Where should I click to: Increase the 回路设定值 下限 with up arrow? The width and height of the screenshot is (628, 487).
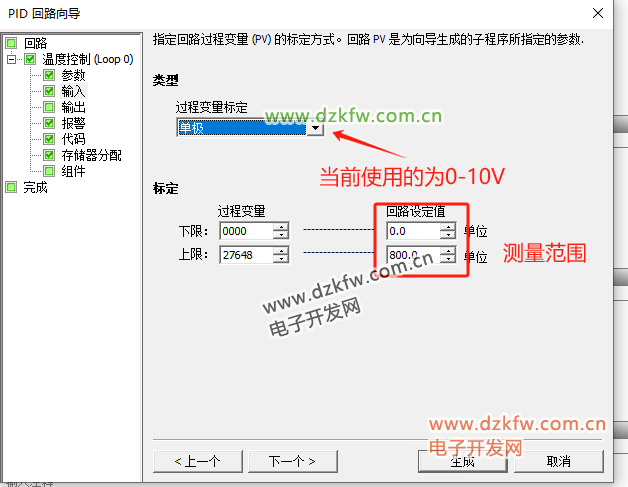[x=448, y=226]
